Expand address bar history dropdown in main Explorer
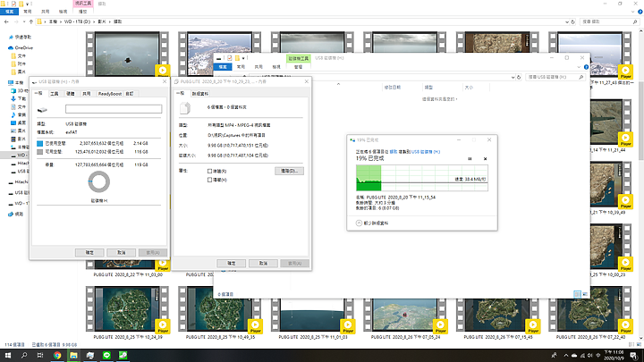Image resolution: width=644 pixels, height=362 pixels. click(x=567, y=21)
